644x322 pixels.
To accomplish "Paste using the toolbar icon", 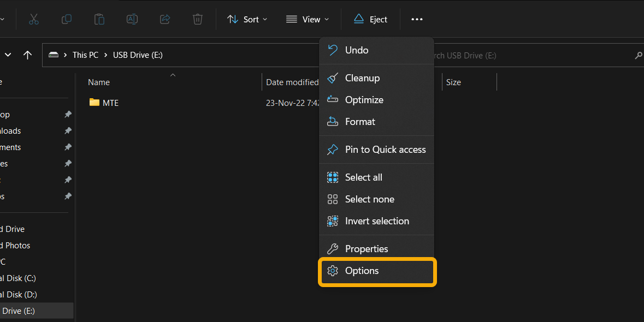I will 99,19.
